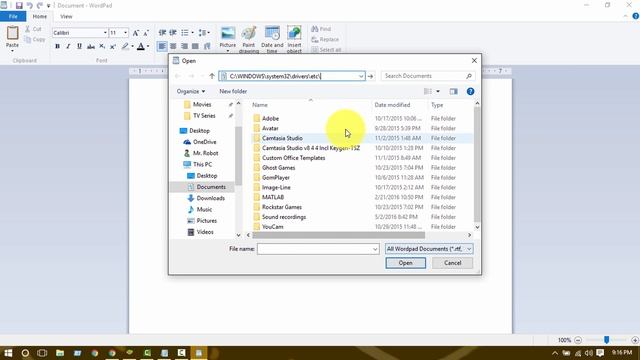Go up one folder level in Open dialog
640x360 pixels.
212,76
